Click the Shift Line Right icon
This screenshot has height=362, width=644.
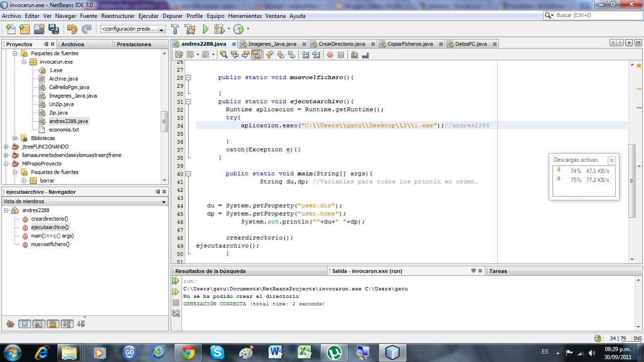316,55
